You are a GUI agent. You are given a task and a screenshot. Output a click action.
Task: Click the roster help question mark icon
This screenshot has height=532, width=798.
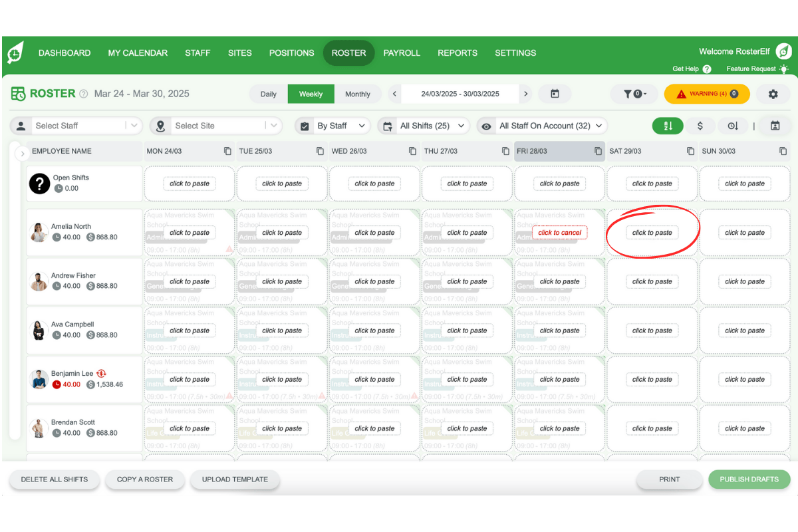tap(84, 94)
